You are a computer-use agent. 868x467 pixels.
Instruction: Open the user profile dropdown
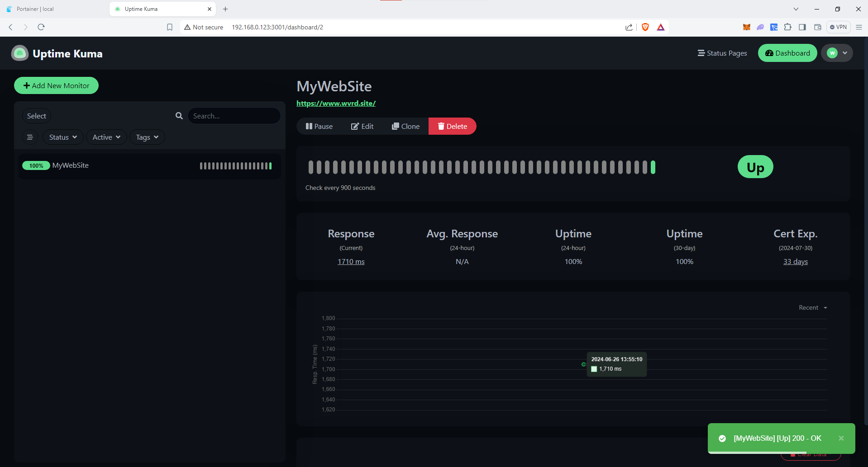pyautogui.click(x=837, y=53)
